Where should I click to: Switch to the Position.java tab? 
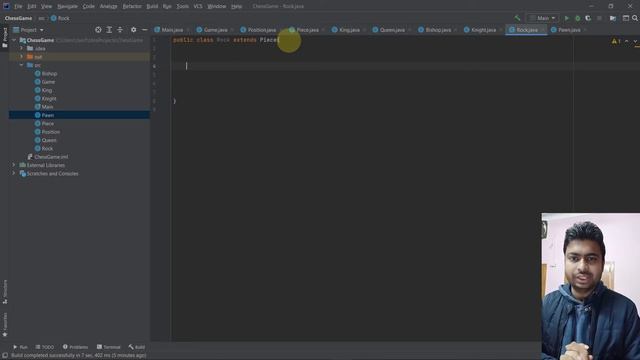click(262, 30)
